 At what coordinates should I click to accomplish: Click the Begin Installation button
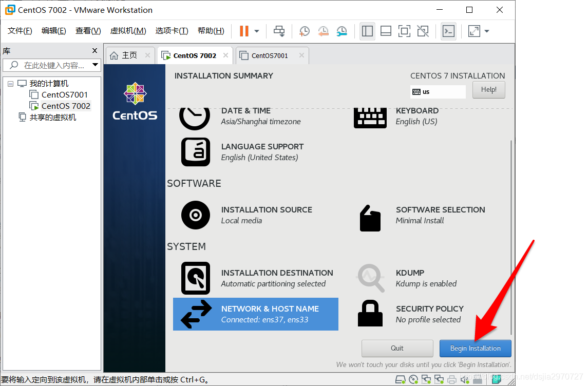[x=475, y=348]
